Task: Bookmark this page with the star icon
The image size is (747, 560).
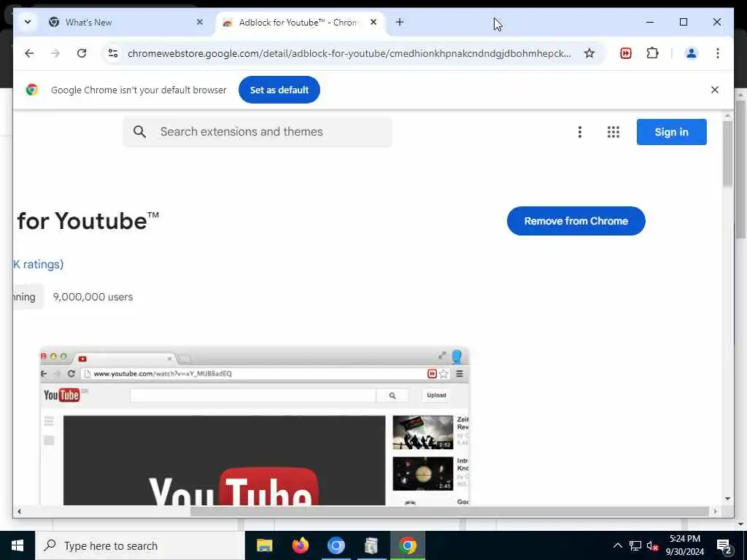Action: point(589,52)
